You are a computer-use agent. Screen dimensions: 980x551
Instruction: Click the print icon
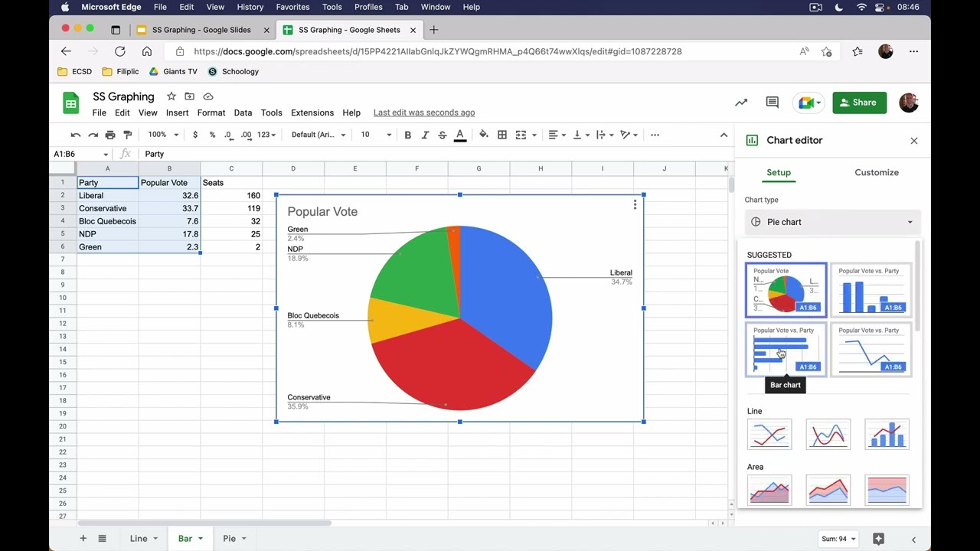tap(110, 135)
